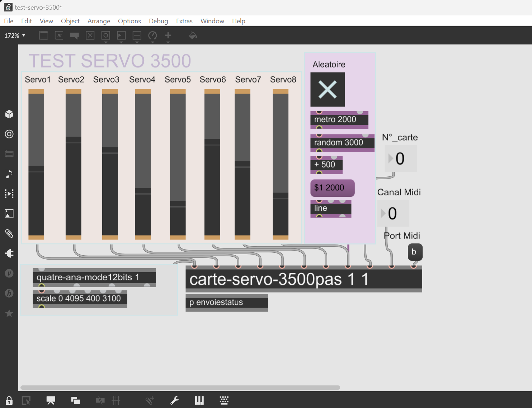
Task: Toggle the grid display icon
Action: [116, 400]
